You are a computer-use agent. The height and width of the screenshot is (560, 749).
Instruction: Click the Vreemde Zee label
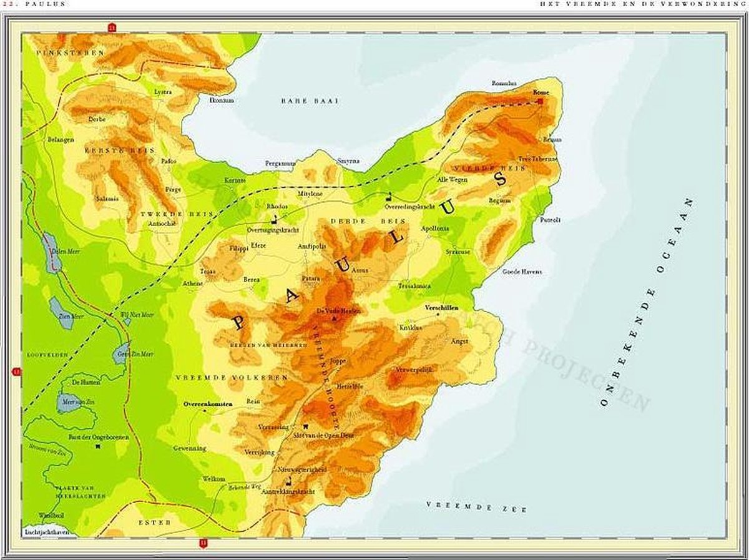476,506
